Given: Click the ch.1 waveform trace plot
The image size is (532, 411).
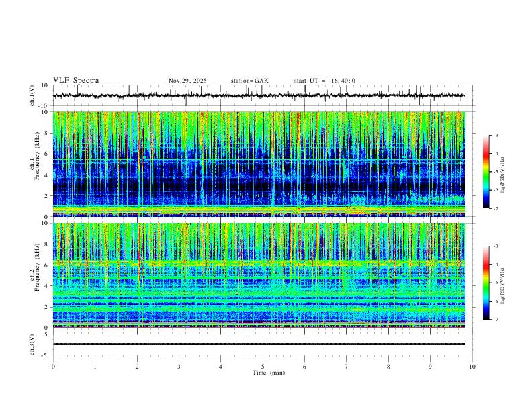Looking at the screenshot, I should point(259,95).
